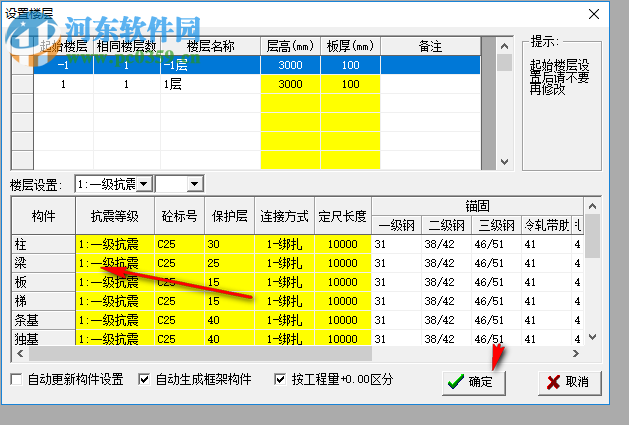Click component table scroll down arrow
This screenshot has width=629, height=425.
tap(592, 337)
